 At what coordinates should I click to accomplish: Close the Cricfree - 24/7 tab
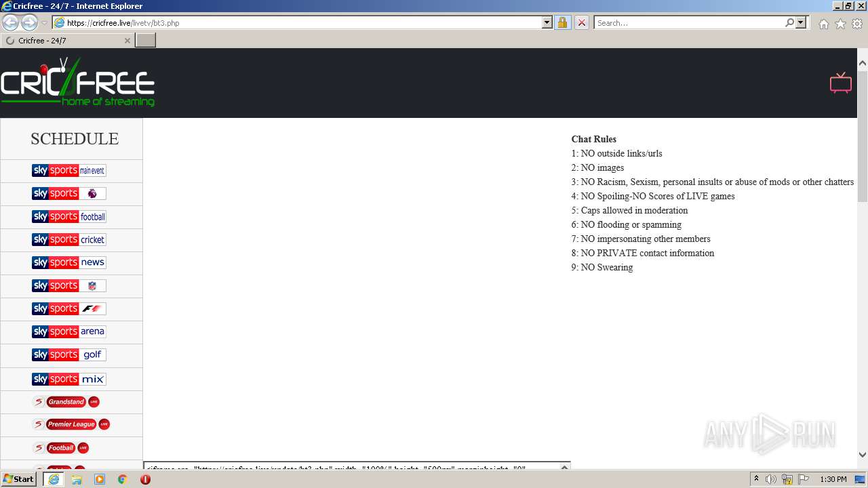(x=127, y=41)
